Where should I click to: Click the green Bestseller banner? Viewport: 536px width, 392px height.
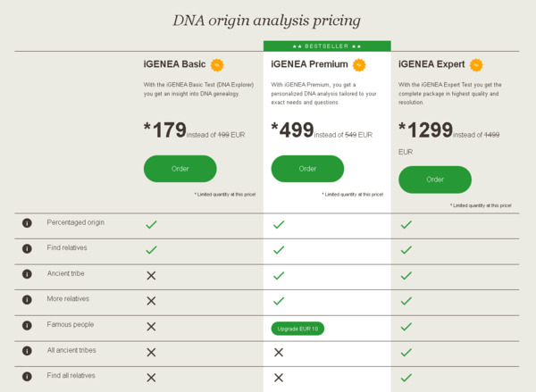click(x=327, y=46)
